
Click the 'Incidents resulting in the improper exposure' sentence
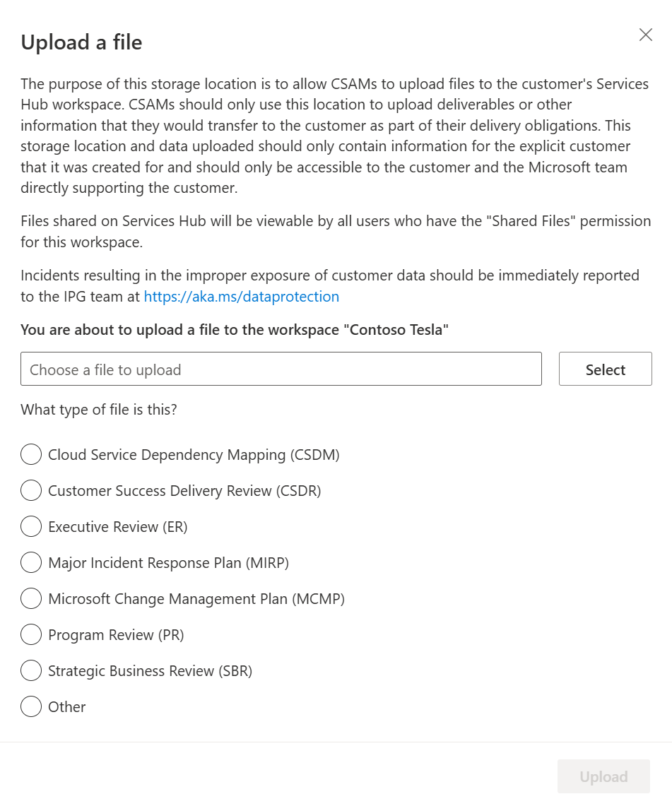click(x=329, y=286)
